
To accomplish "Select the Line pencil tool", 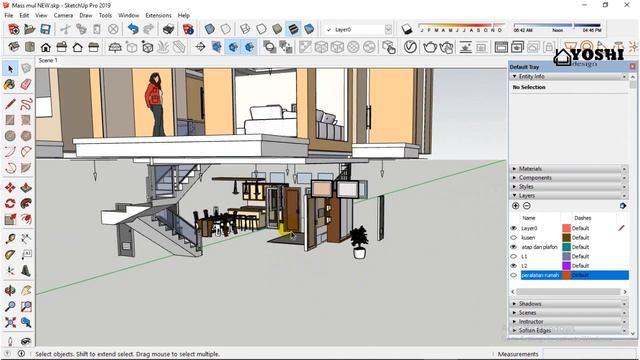I will pyautogui.click(x=10, y=104).
